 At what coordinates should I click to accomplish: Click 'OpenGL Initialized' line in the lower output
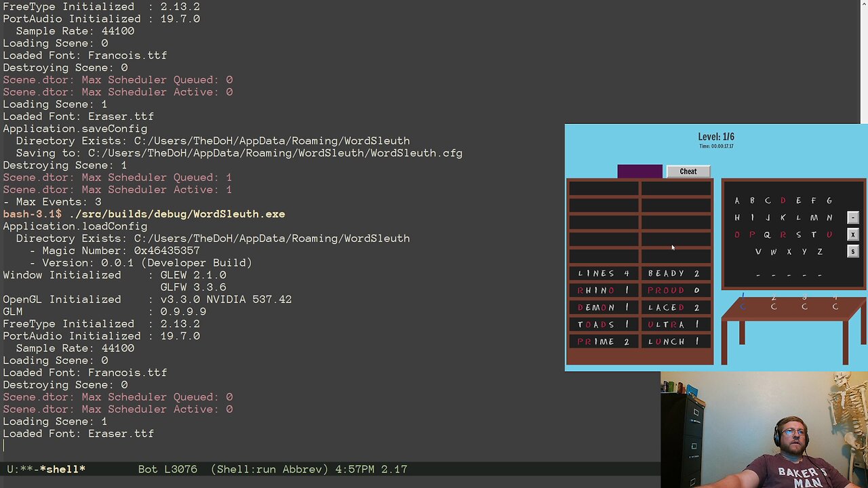[147, 300]
